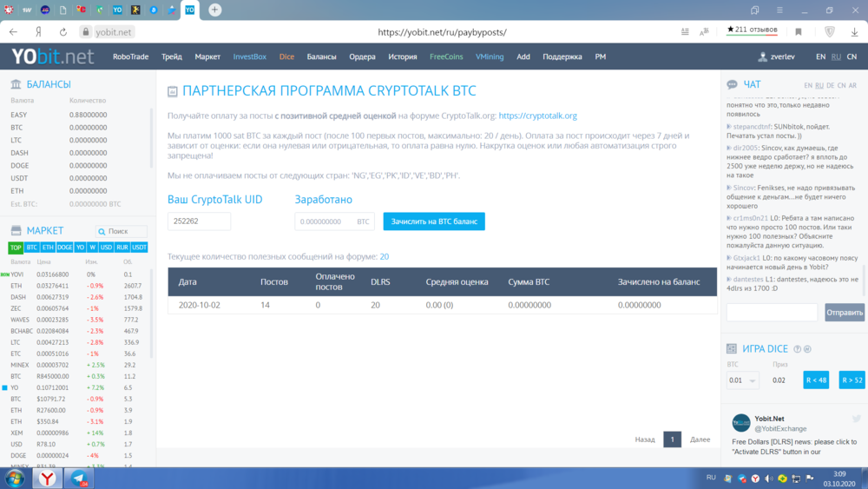Switch chat language to DE
868x489 pixels.
coord(830,85)
